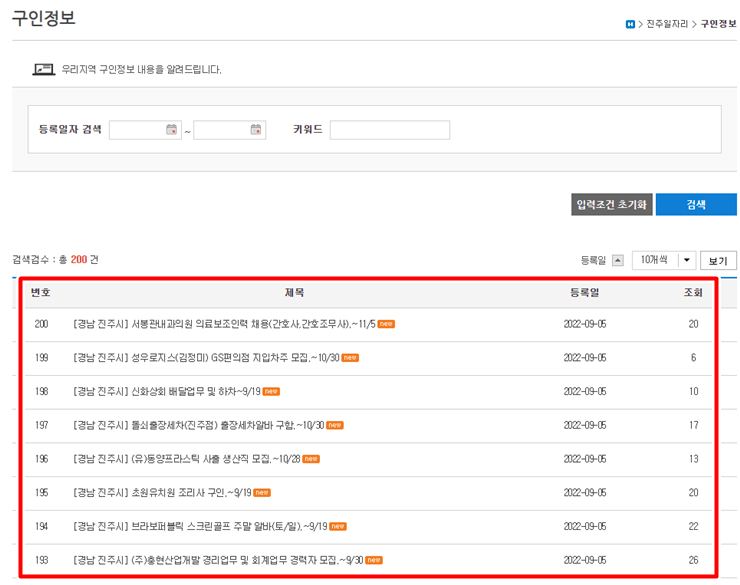Open the start date calendar picker icon

click(x=171, y=129)
